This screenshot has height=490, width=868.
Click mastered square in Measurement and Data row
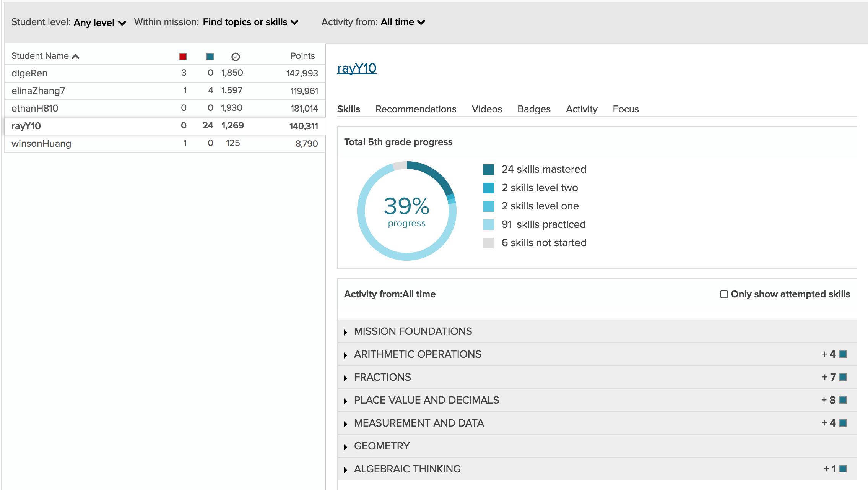[x=843, y=423]
